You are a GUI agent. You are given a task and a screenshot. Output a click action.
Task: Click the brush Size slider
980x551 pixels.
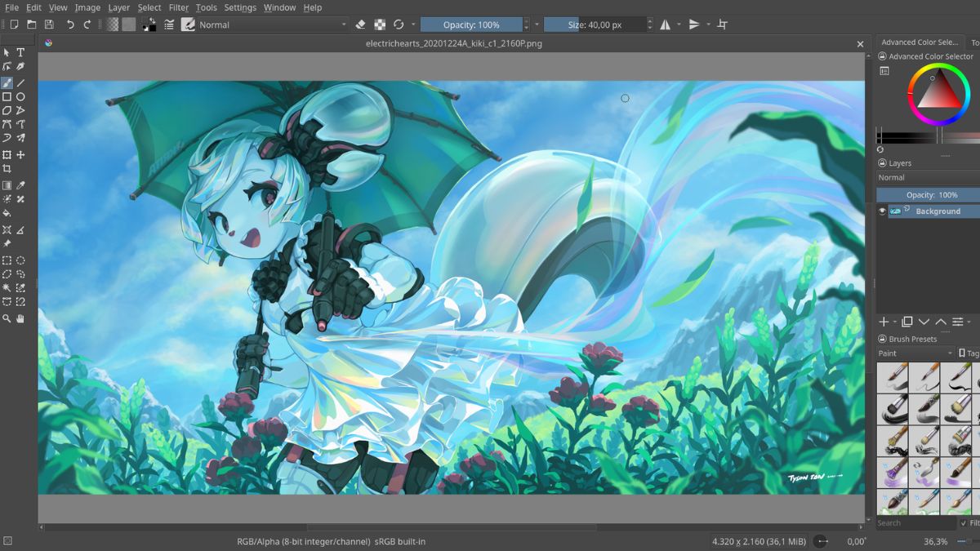click(595, 24)
